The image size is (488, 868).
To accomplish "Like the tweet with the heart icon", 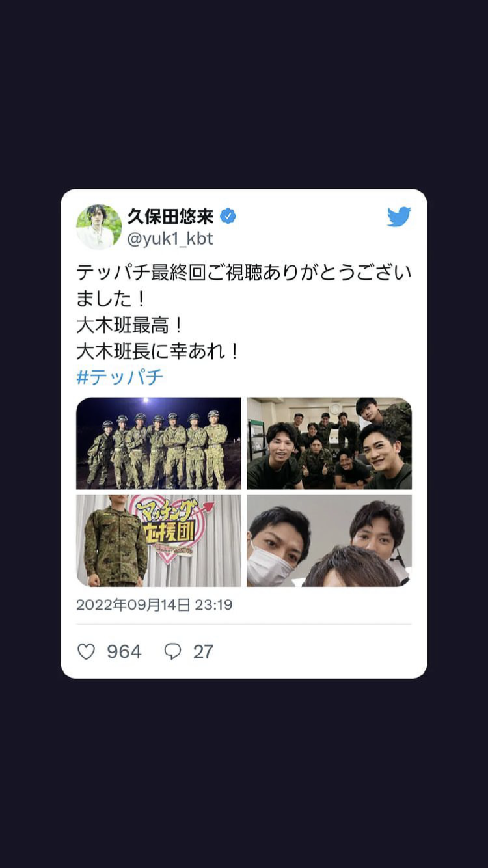I will (87, 651).
